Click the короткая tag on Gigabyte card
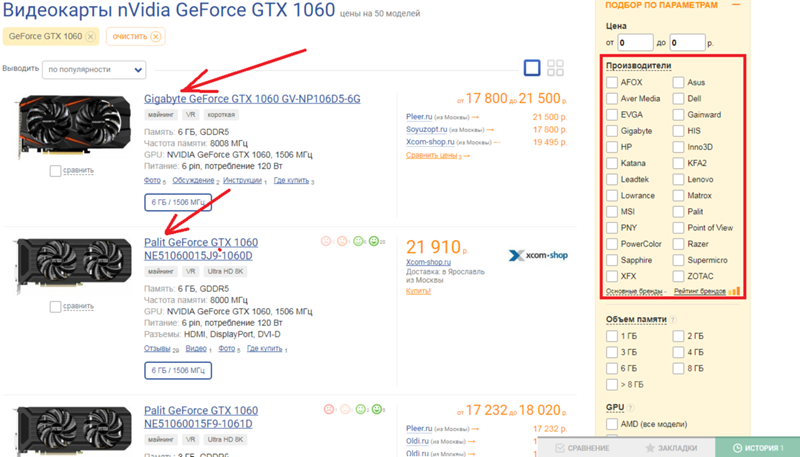 [x=221, y=115]
